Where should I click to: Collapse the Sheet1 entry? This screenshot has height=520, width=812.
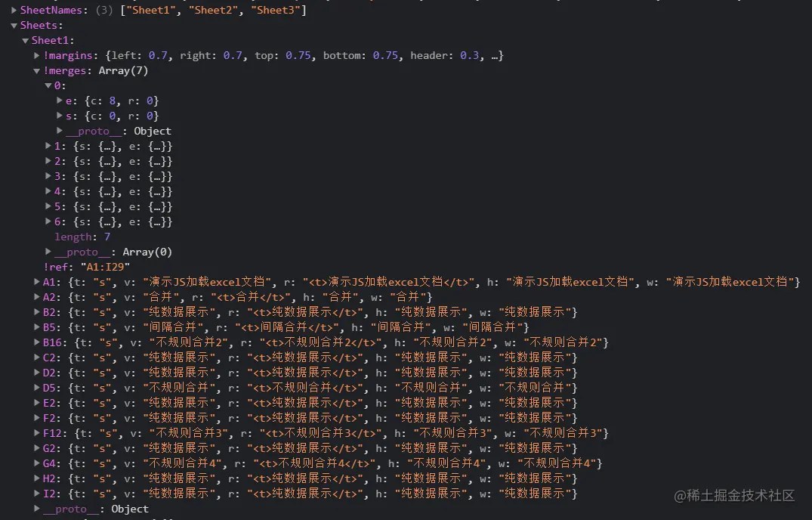point(25,40)
